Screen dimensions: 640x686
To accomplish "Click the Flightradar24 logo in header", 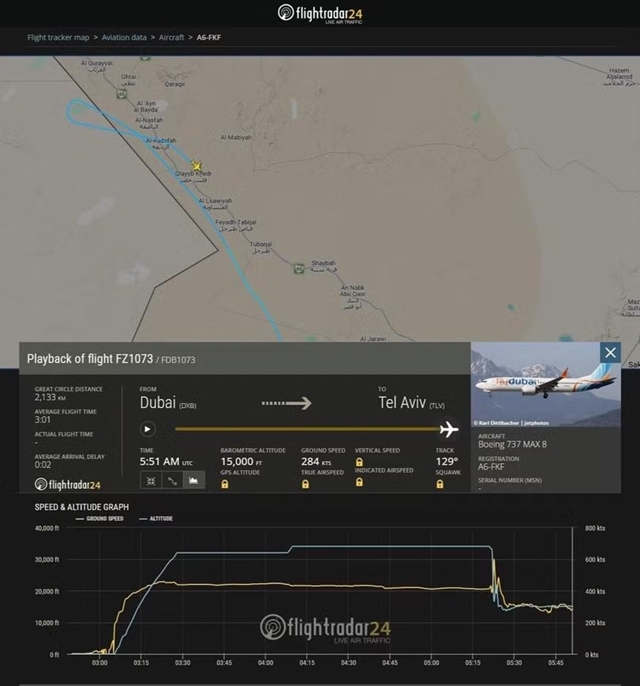I will pos(320,13).
